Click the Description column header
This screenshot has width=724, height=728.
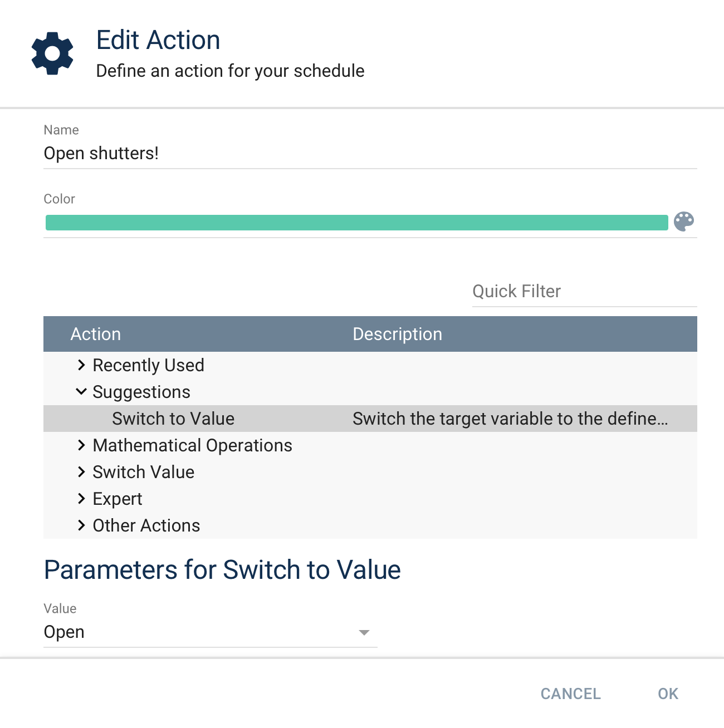pos(397,334)
